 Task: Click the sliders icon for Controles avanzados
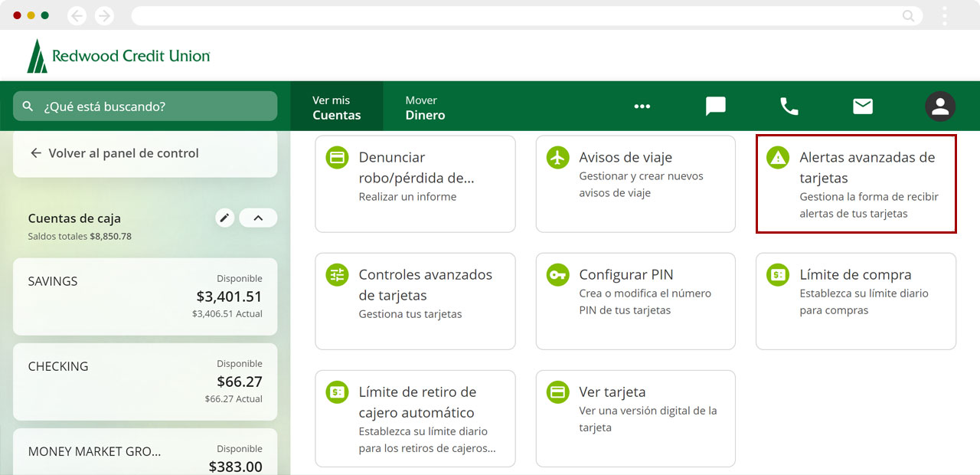337,275
